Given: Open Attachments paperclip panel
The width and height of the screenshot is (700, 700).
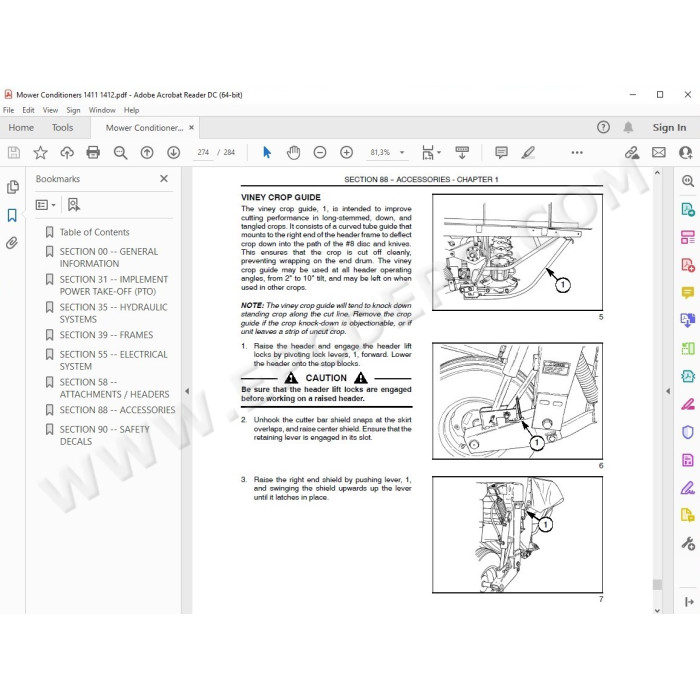Looking at the screenshot, I should click(12, 243).
